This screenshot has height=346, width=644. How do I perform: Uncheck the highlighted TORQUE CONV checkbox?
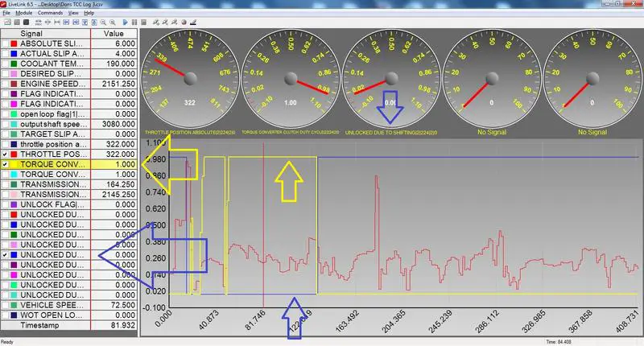coord(5,164)
